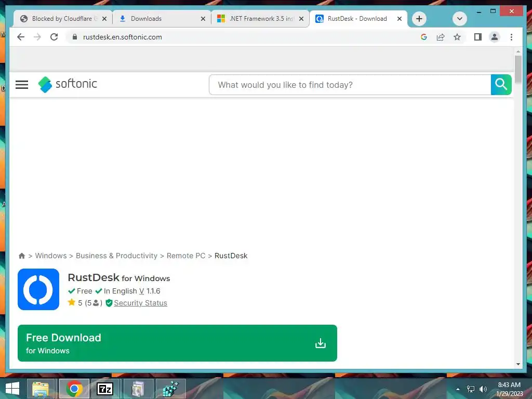Click the address bar URL
The width and height of the screenshot is (532, 399).
pos(123,37)
